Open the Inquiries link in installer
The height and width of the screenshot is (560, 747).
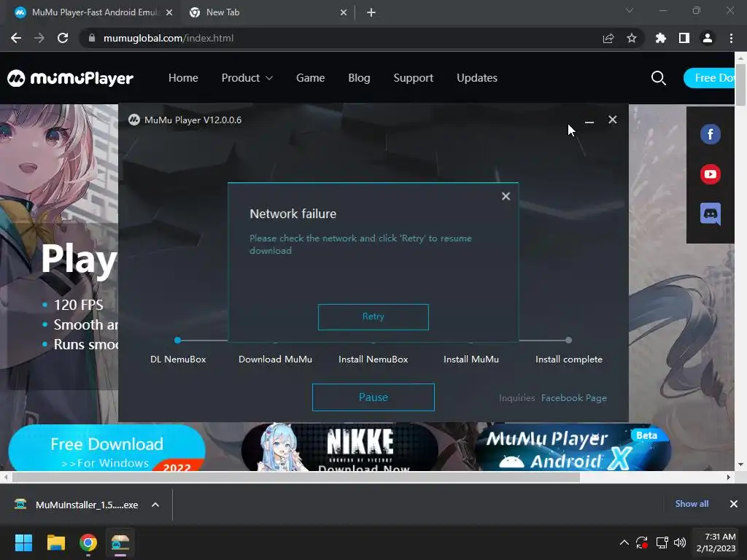[x=517, y=397]
